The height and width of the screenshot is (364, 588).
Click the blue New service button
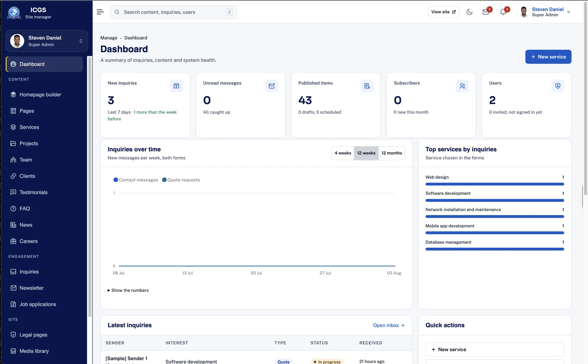click(548, 57)
